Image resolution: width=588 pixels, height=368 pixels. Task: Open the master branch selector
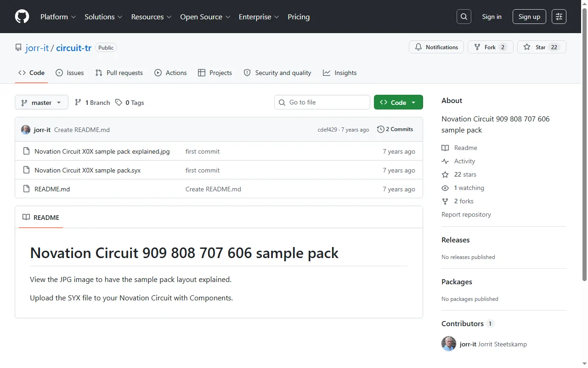point(41,103)
